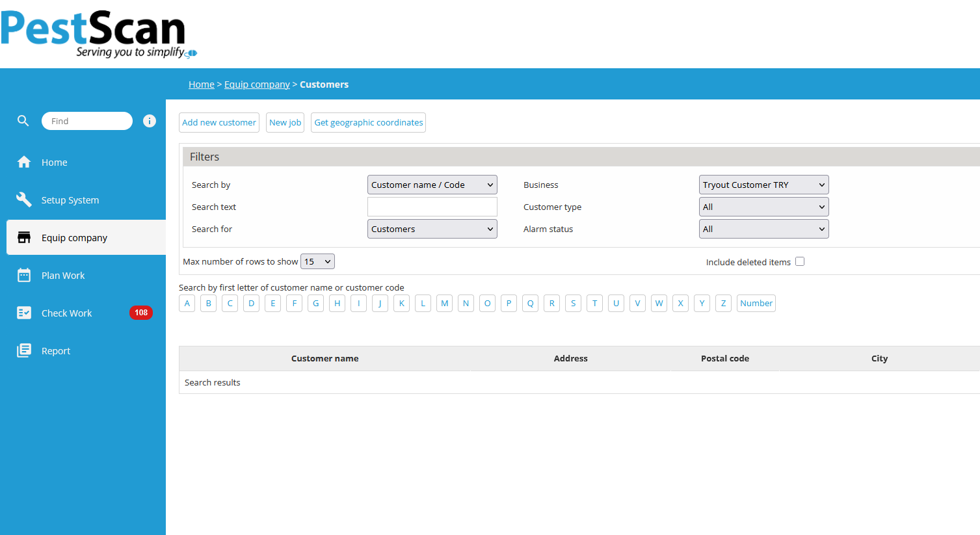Toggle Include deleted items checkbox
Screen dimensions: 980x535
(800, 261)
